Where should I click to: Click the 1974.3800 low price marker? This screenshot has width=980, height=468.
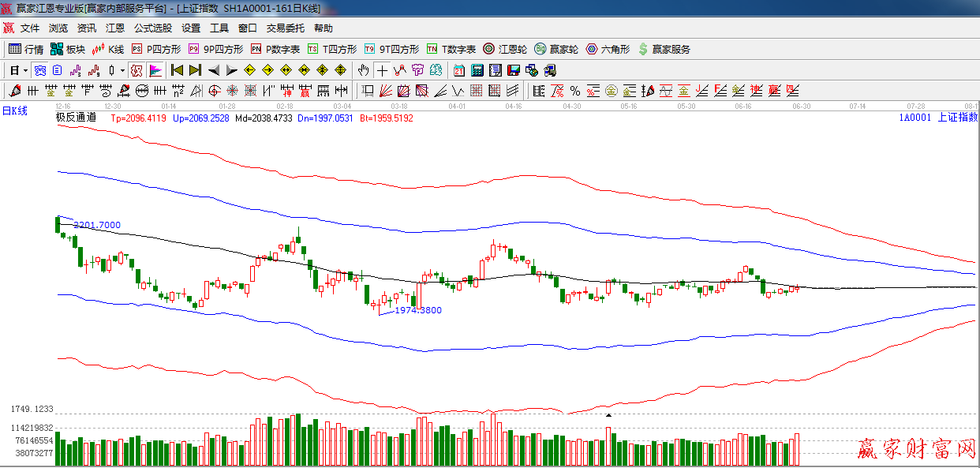(x=417, y=310)
